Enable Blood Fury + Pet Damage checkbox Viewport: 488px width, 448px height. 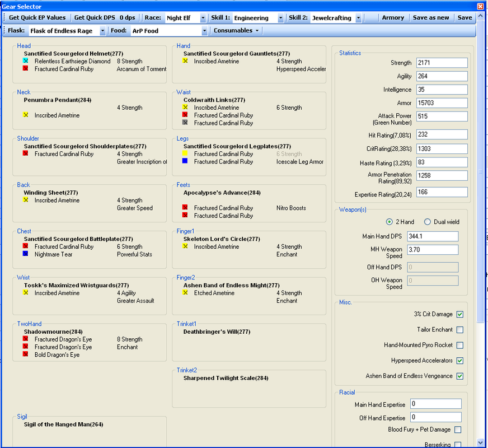[458, 430]
